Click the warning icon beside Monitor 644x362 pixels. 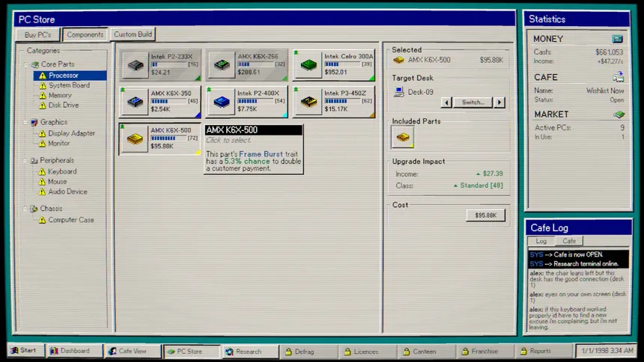42,144
